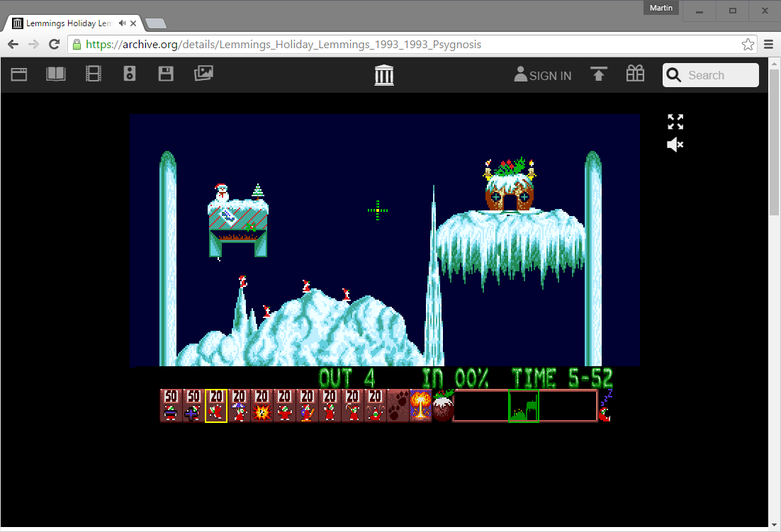Screen dimensions: 781x532
Task: Bookmark this page with the star
Action: pos(748,45)
